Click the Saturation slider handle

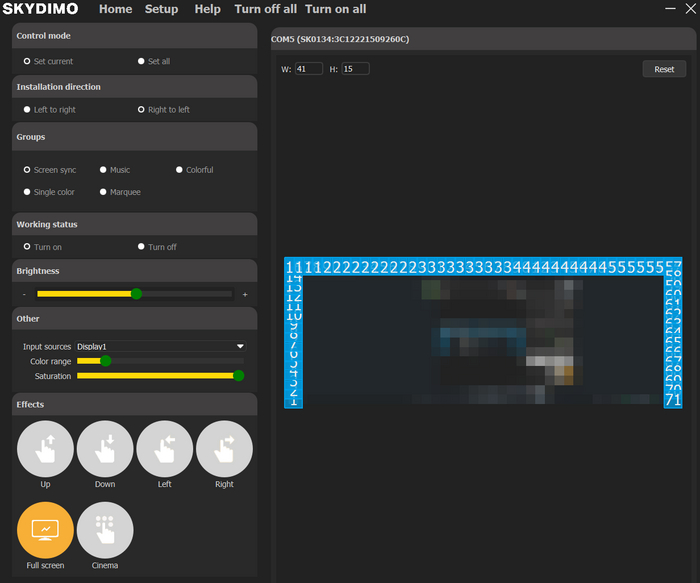tap(238, 376)
